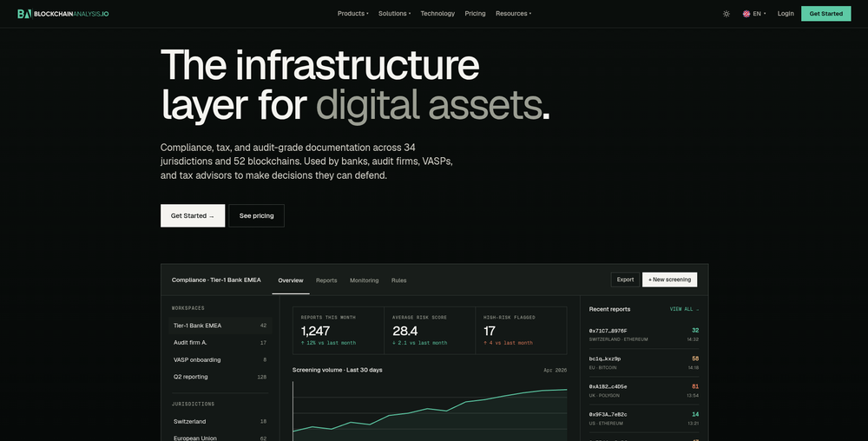The width and height of the screenshot is (868, 441).
Task: Select the Q2 reporting workspace
Action: [220, 377]
